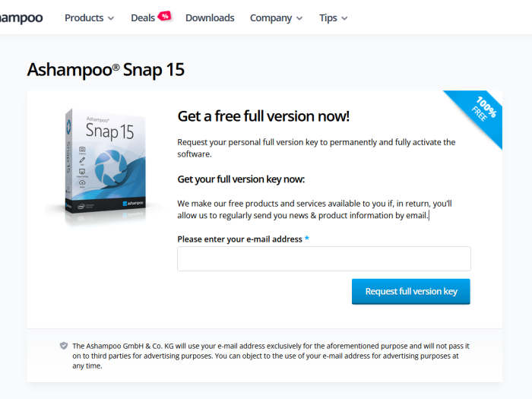This screenshot has width=532, height=399.
Task: Click the Request full version key button
Action: (x=411, y=291)
